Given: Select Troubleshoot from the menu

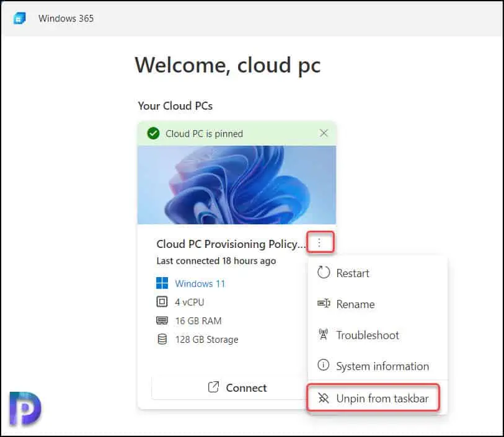Looking at the screenshot, I should (378, 335).
